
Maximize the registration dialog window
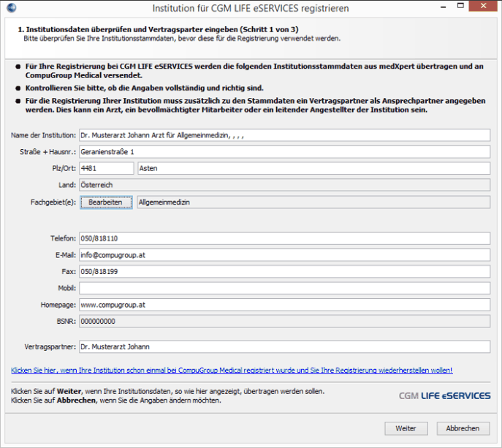[460, 6]
